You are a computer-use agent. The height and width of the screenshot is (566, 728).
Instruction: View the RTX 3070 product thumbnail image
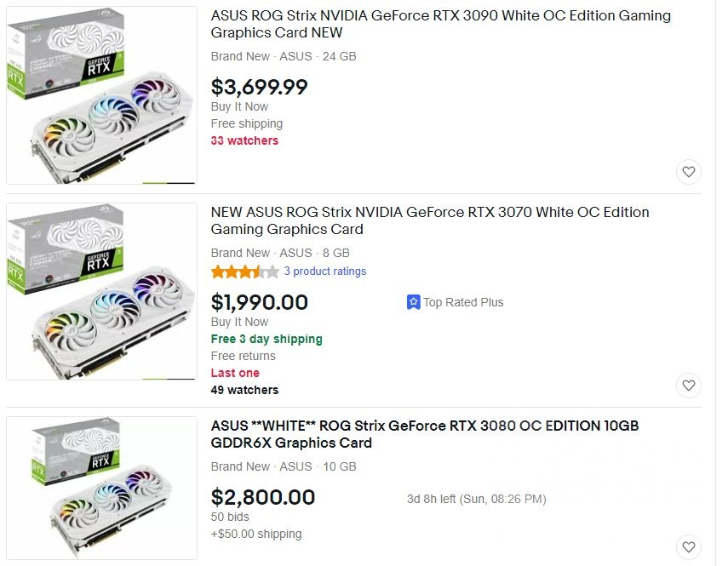(101, 291)
